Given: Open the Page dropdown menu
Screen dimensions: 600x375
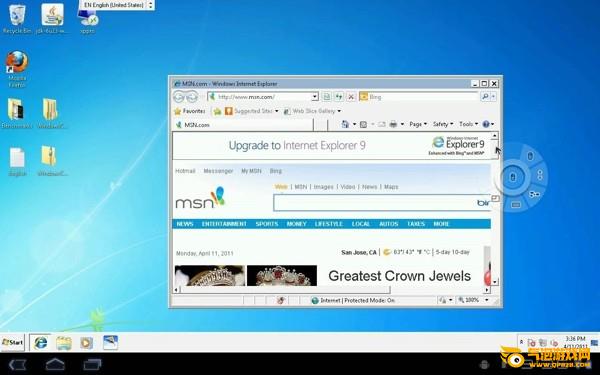Looking at the screenshot, I should [418, 124].
